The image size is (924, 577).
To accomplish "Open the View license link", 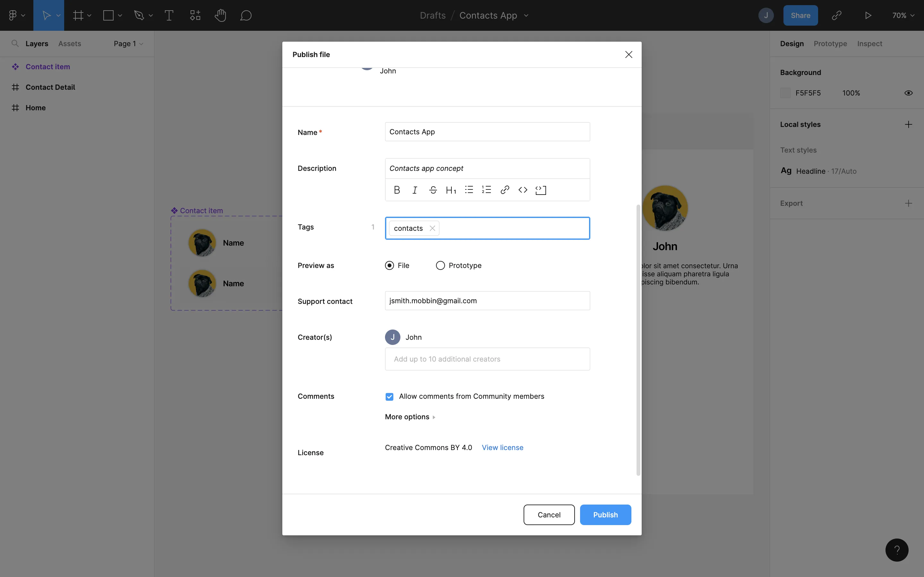I will pos(502,447).
